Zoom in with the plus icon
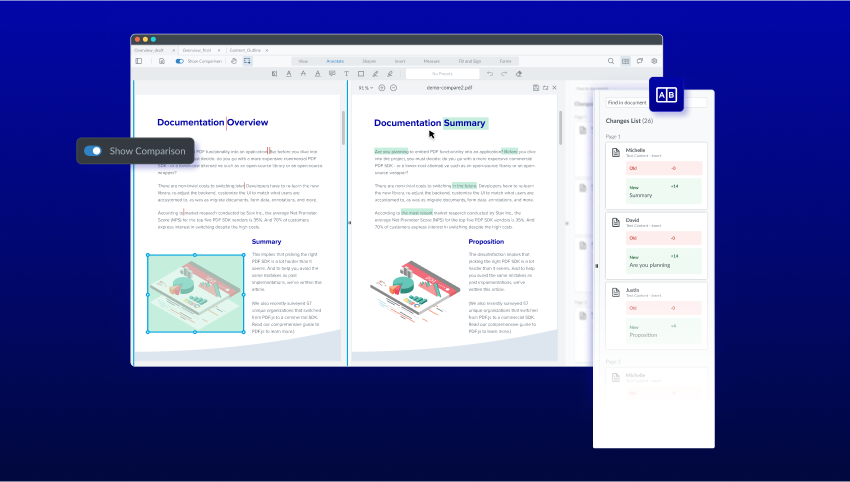The height and width of the screenshot is (482, 850). pyautogui.click(x=382, y=88)
